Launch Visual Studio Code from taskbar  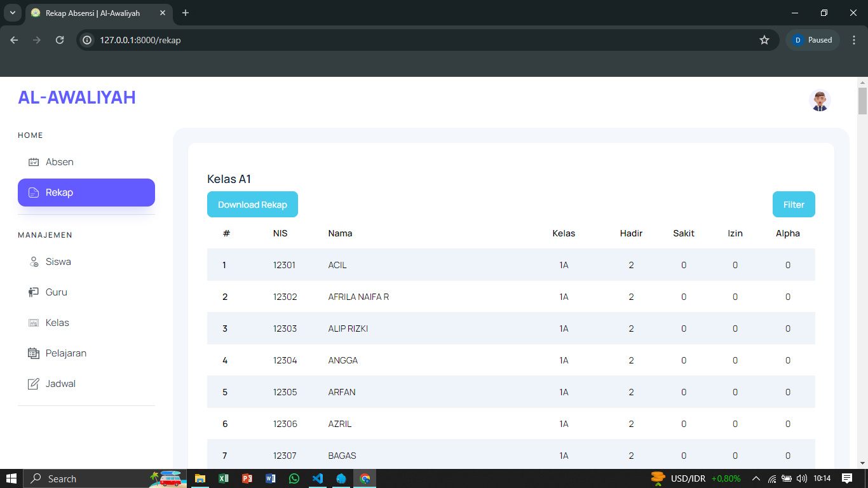coord(318,478)
